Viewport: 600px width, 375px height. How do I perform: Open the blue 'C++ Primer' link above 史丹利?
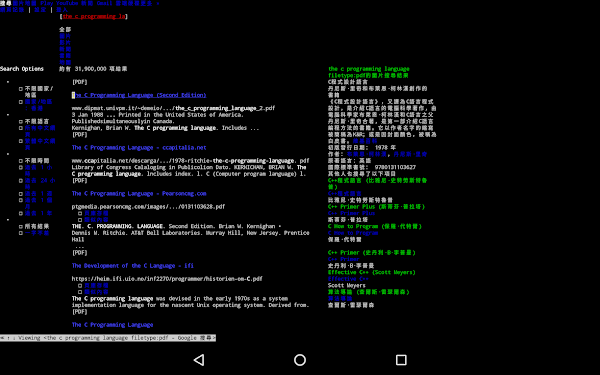(344, 259)
